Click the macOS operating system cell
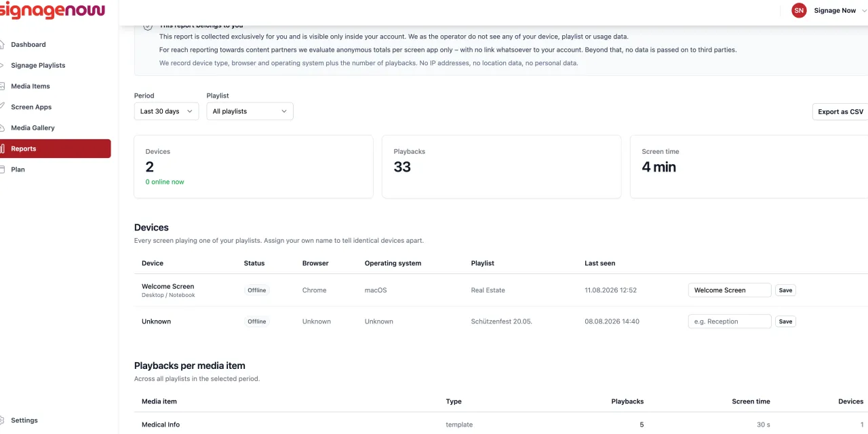Viewport: 868px width, 434px height. [376, 290]
